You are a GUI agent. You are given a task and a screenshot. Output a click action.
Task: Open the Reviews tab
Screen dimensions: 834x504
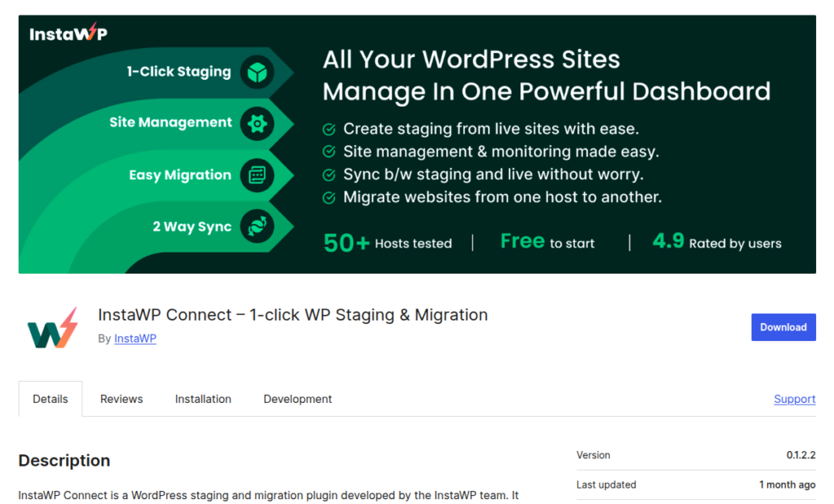coord(121,399)
